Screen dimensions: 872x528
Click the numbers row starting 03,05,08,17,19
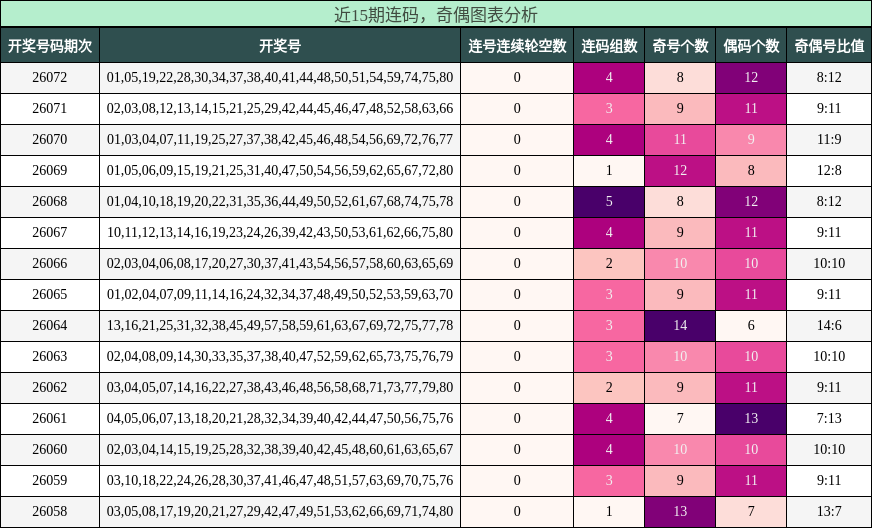[x=280, y=512]
